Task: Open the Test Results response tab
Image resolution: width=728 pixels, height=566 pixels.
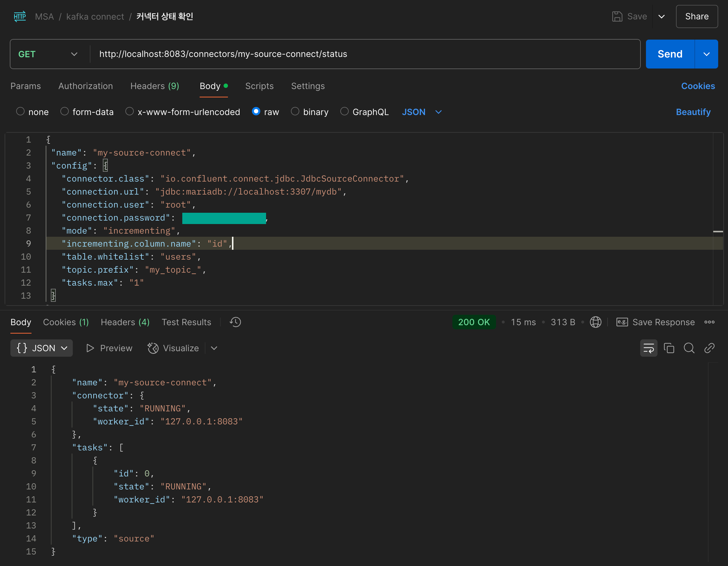Action: pos(186,322)
